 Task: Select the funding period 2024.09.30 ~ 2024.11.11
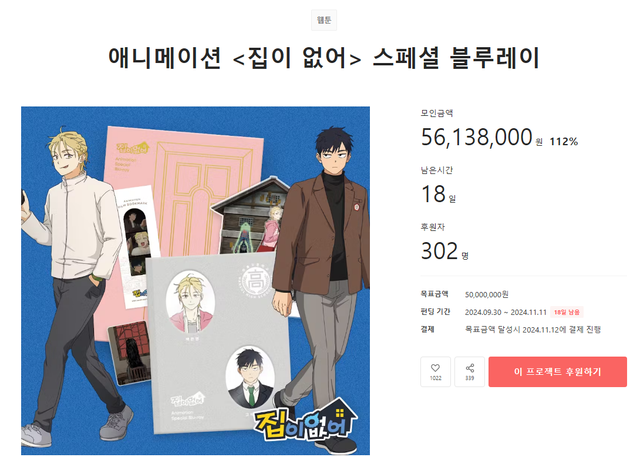coord(506,312)
